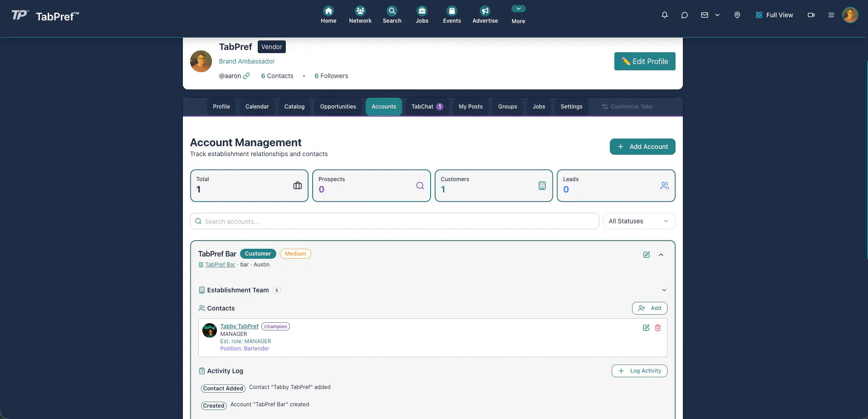This screenshot has width=868, height=419.
Task: Expand the More navigation chevron
Action: [518, 9]
